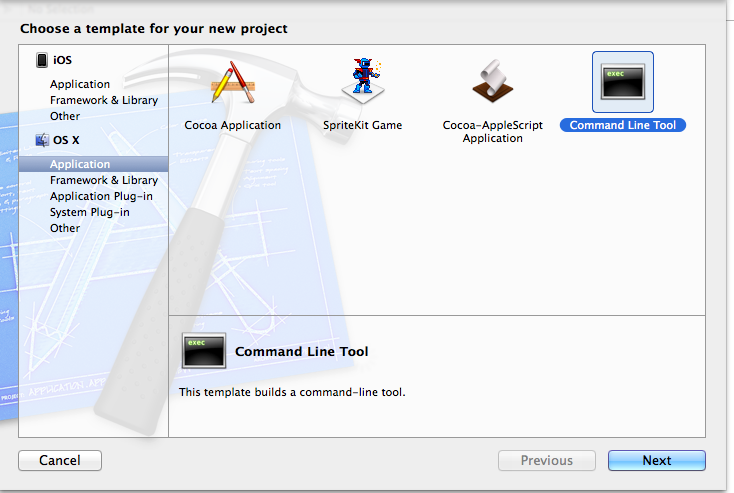Pick the Cocoa-AppleScript Application template icon
The image size is (734, 493).
[492, 81]
